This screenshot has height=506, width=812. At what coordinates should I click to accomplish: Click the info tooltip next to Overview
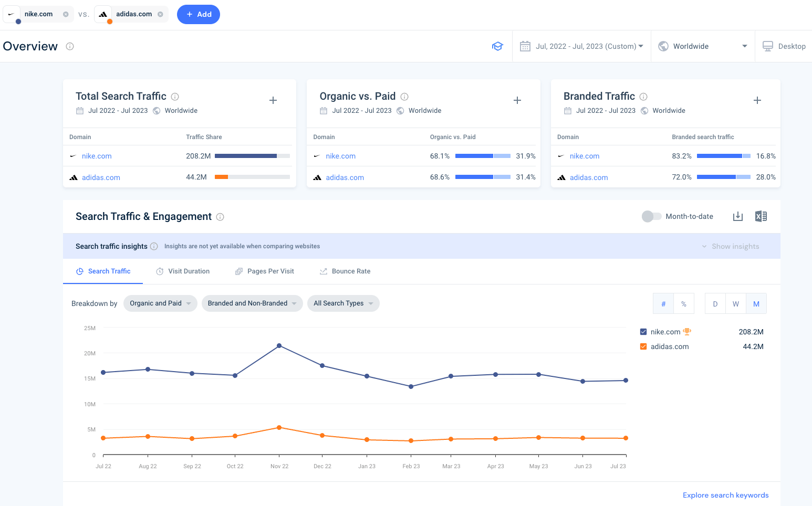70,46
